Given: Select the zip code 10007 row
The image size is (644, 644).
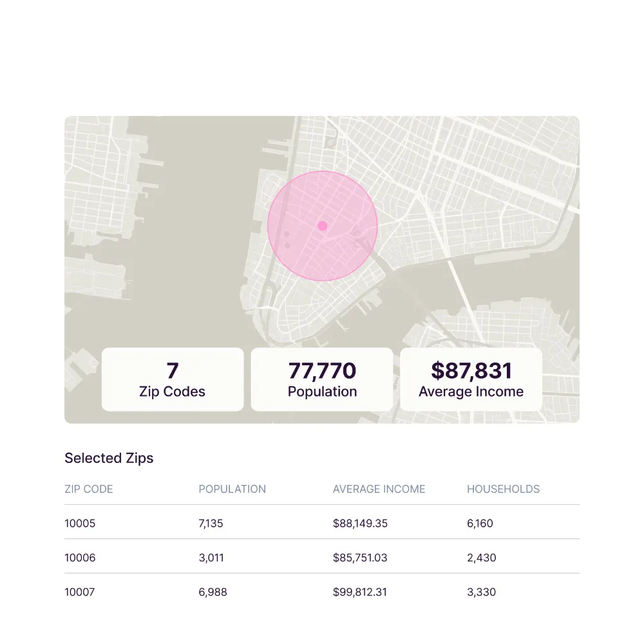Looking at the screenshot, I should coord(80,592).
